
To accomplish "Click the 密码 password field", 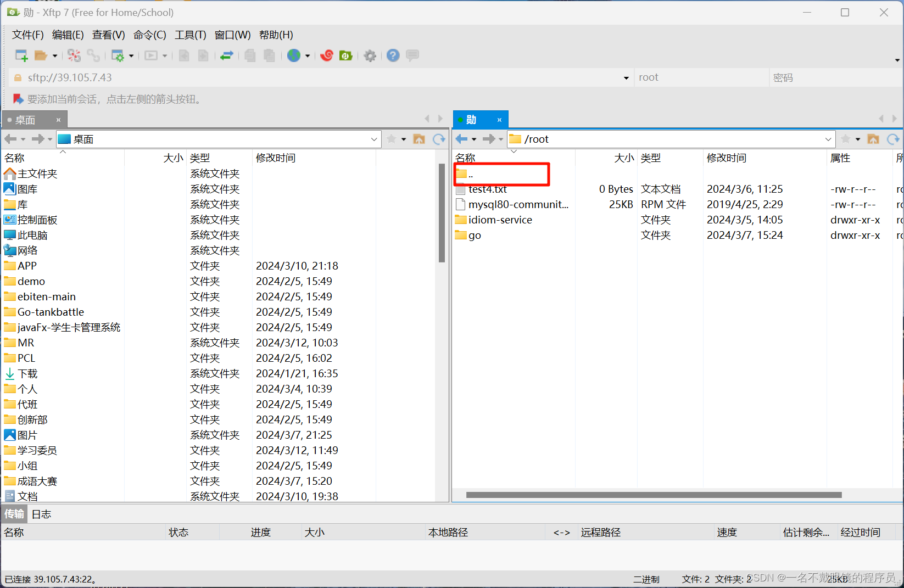I will (x=836, y=77).
